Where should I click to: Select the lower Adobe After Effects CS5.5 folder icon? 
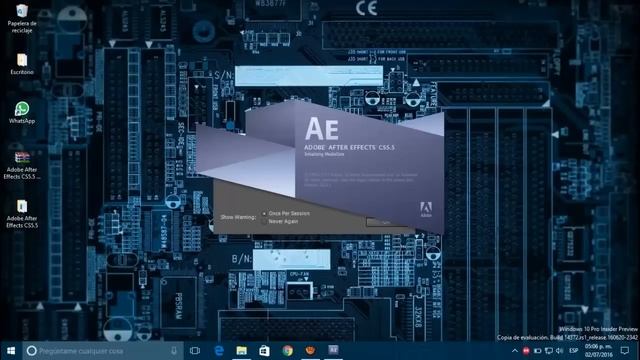click(22, 214)
